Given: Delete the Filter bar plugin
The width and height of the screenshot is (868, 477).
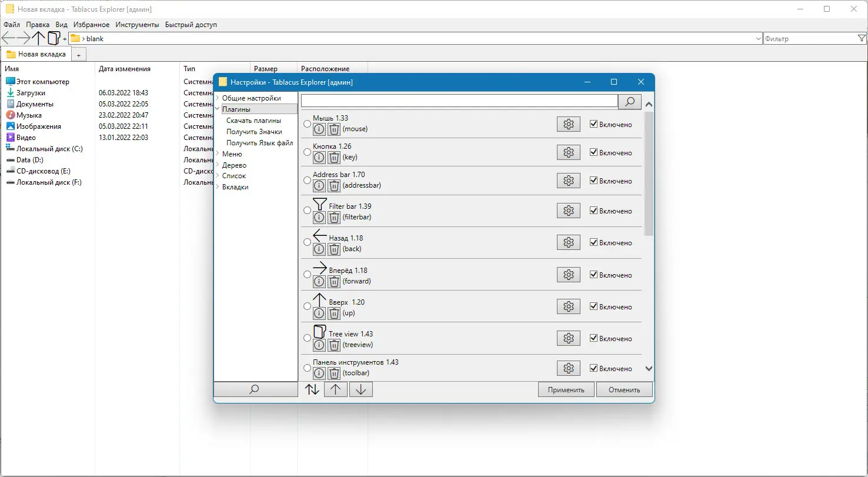Looking at the screenshot, I should coord(334,217).
